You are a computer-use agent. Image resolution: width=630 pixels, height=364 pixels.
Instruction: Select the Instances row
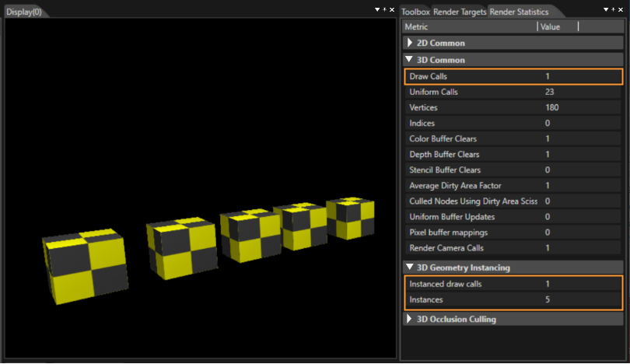click(x=513, y=299)
